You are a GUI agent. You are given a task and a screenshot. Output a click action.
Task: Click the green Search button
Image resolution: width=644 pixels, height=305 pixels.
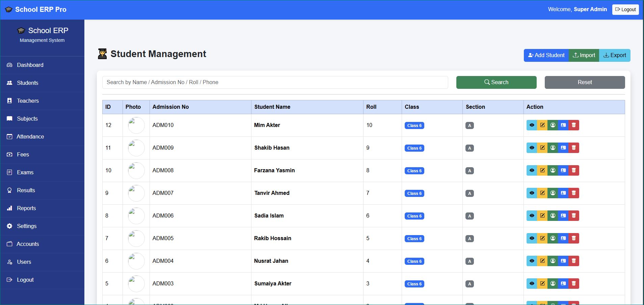click(x=496, y=82)
